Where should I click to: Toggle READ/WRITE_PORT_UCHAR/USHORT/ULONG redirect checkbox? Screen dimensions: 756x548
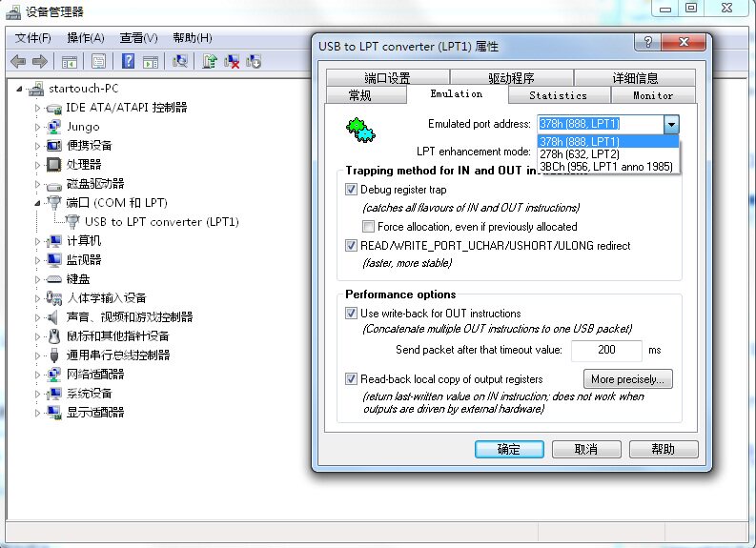point(351,246)
